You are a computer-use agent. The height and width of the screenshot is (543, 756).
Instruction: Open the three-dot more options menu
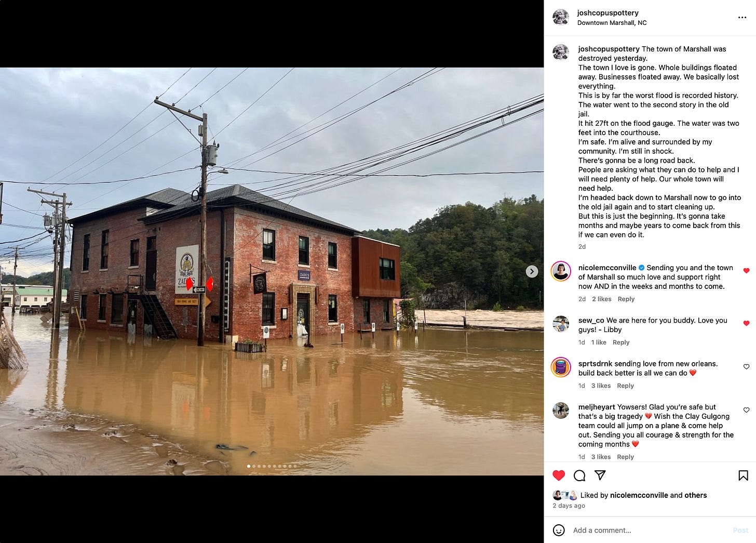pos(742,17)
